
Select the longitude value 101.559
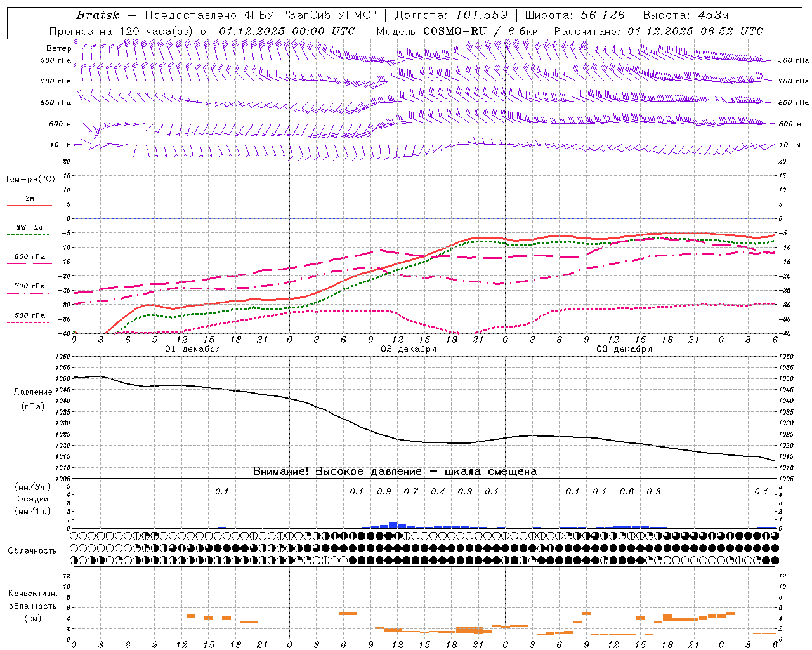tap(481, 15)
